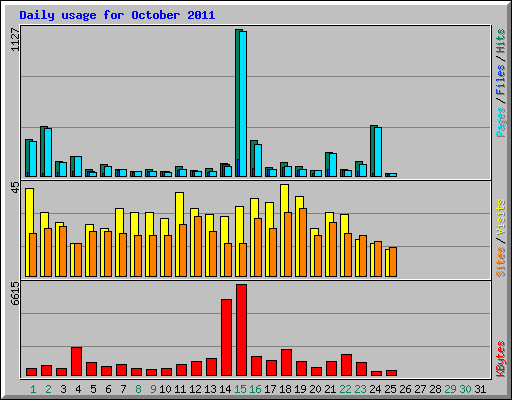Click the red KBytes bar for day 14

pos(226,338)
